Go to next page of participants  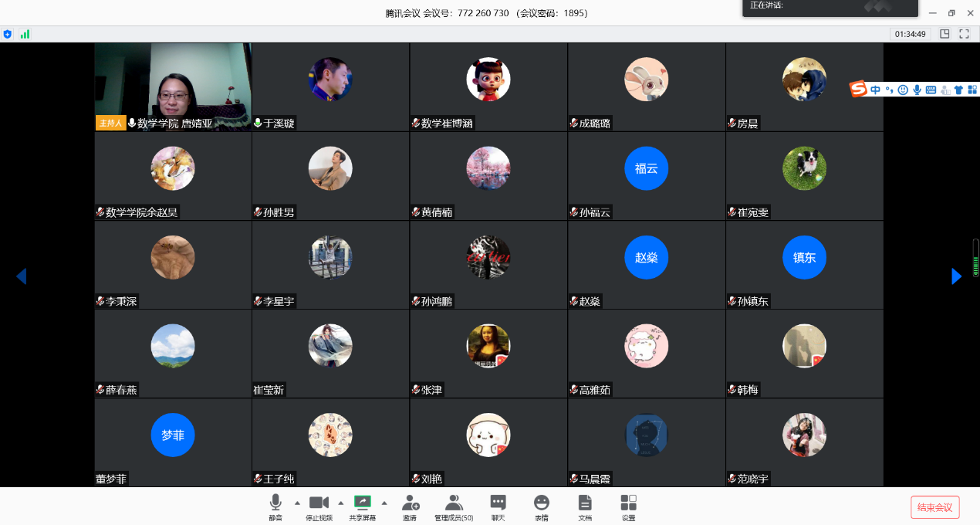coord(956,276)
